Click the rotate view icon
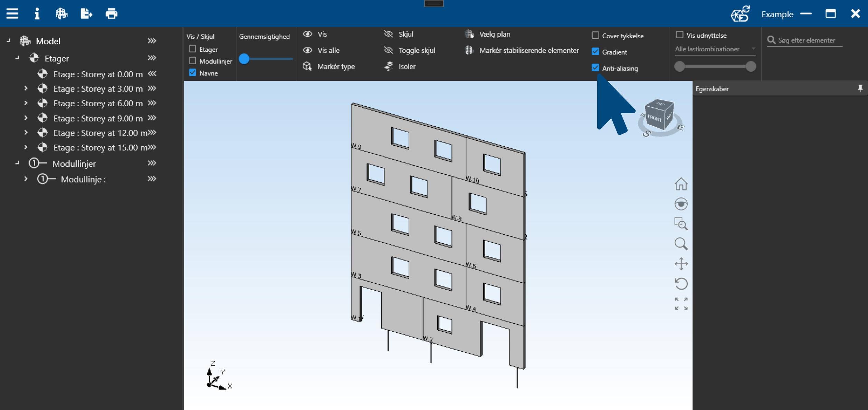The height and width of the screenshot is (410, 868). click(681, 284)
